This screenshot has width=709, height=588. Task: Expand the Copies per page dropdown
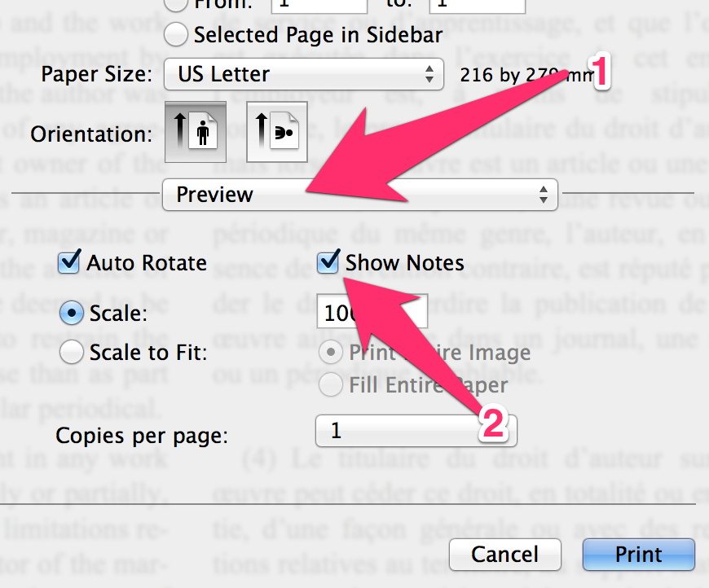tap(416, 430)
